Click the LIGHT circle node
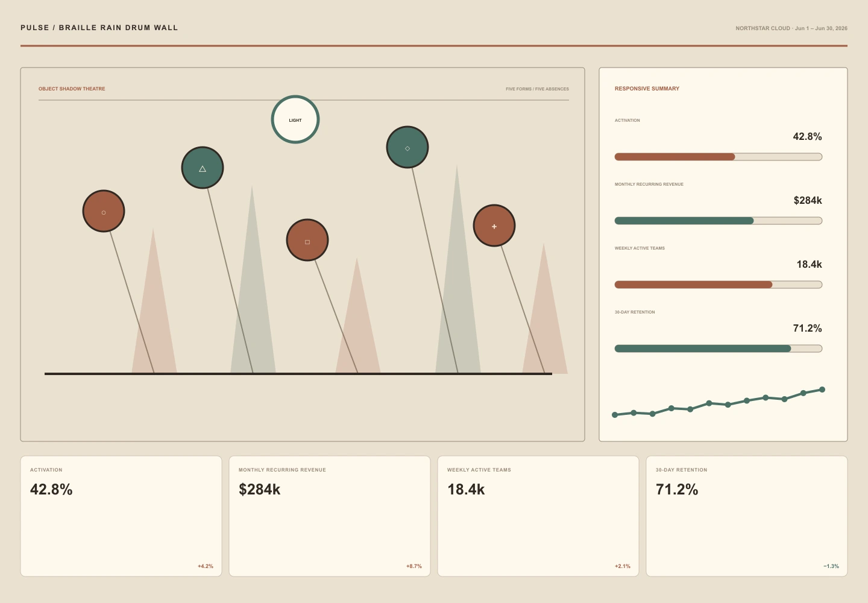The width and height of the screenshot is (868, 603). 295,119
